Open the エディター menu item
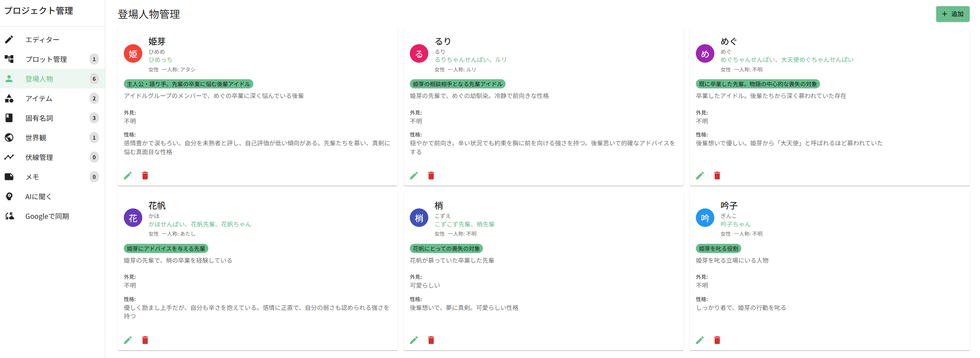Image resolution: width=980 pixels, height=358 pixels. (42, 40)
